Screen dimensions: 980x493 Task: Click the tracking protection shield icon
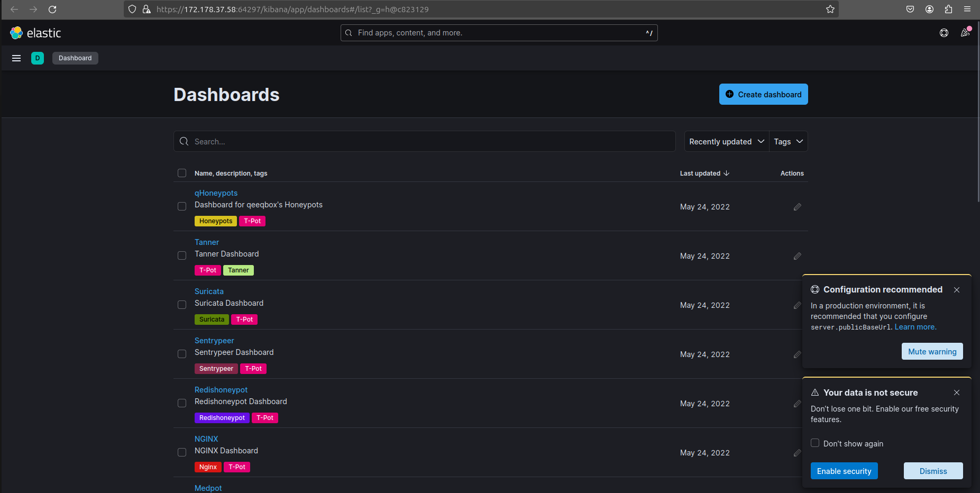click(132, 9)
